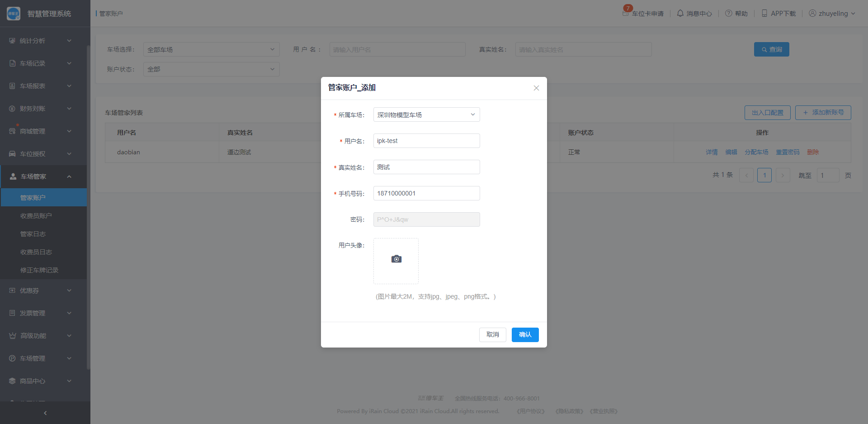Click the 车场报表 sidebar icon
The image size is (868, 424).
(x=12, y=86)
